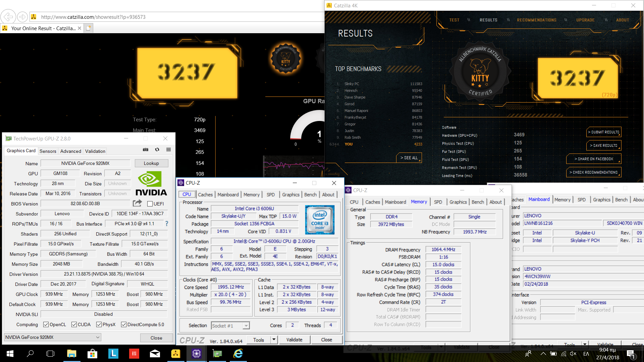The image size is (644, 362).
Task: Open the blue L app on taskbar
Action: click(113, 353)
